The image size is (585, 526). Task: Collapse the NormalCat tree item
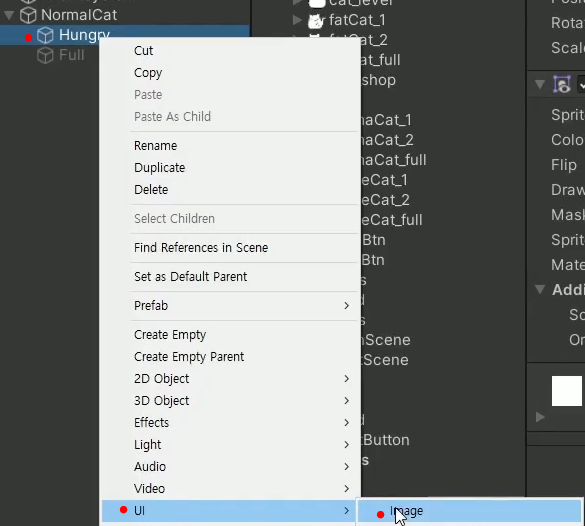[x=9, y=15]
